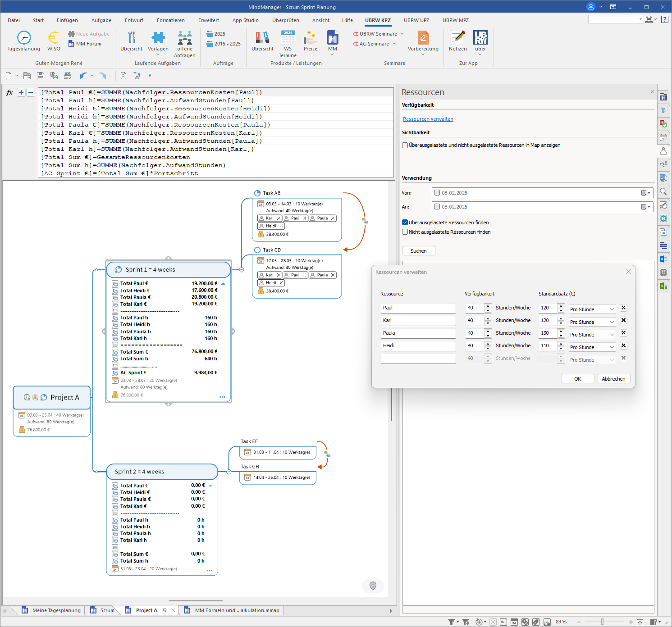Check Nicht ausgelastete Ressourcen finden

[405, 232]
